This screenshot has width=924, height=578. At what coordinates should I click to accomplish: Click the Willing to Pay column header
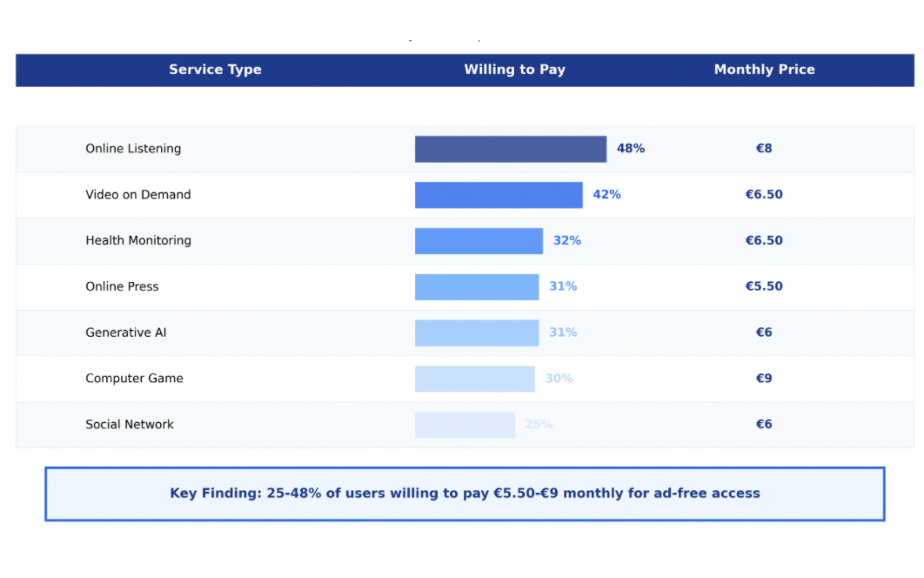point(514,69)
